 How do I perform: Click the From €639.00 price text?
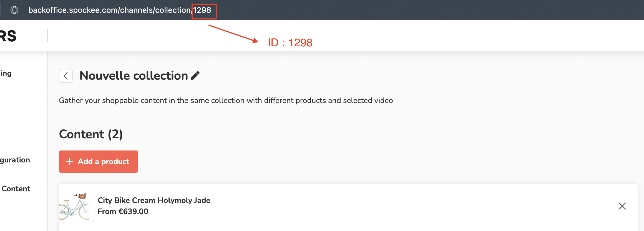coord(123,212)
